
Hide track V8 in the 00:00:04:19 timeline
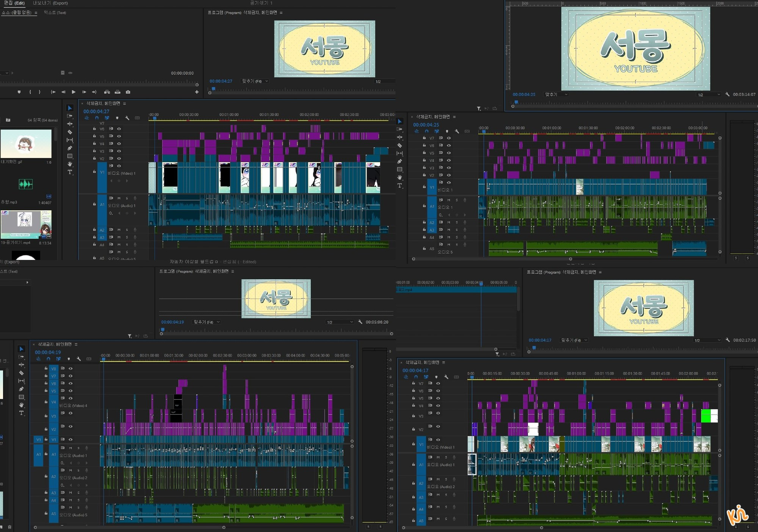pyautogui.click(x=70, y=368)
